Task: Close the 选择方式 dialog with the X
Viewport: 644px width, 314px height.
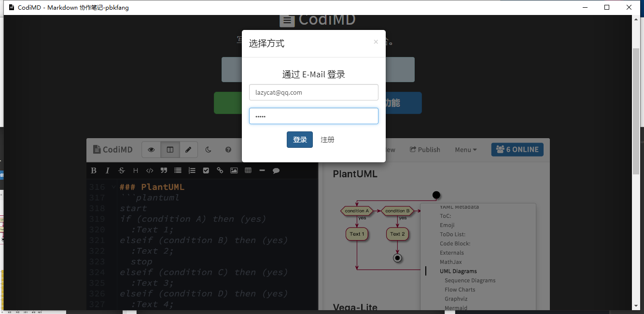Action: [x=376, y=42]
